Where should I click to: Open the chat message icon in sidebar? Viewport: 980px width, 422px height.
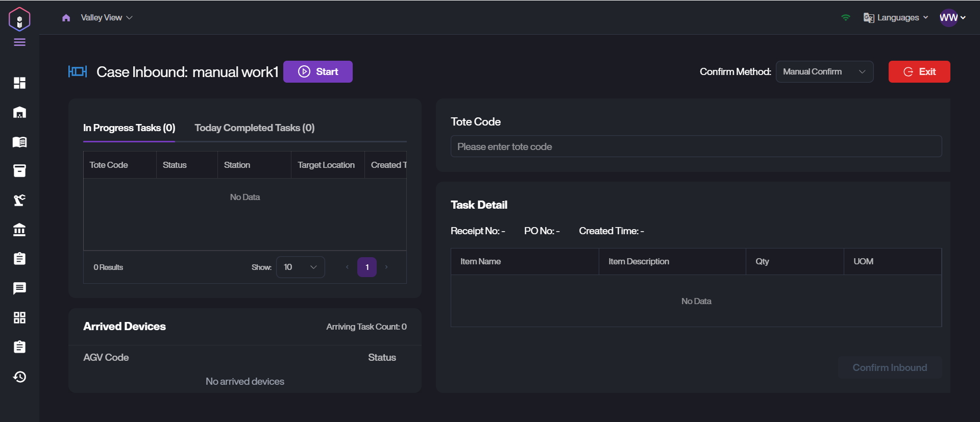[19, 288]
